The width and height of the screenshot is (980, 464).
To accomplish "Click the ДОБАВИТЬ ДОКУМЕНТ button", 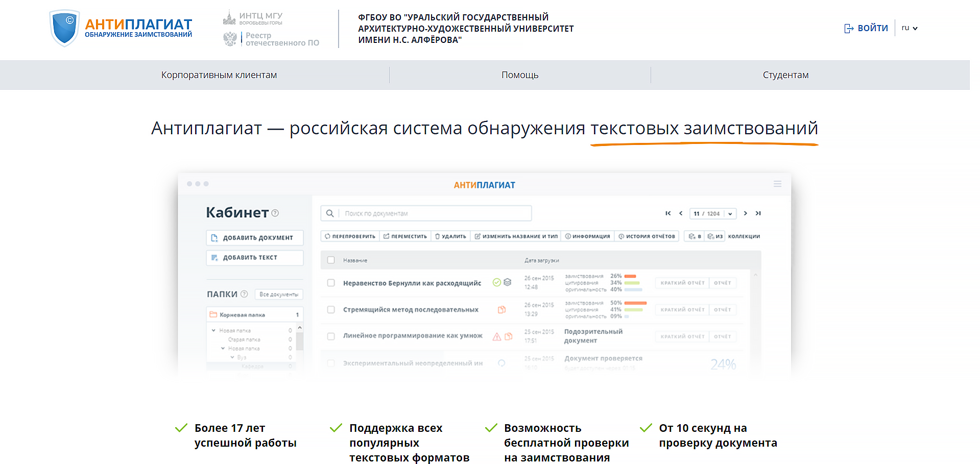I will (x=255, y=238).
